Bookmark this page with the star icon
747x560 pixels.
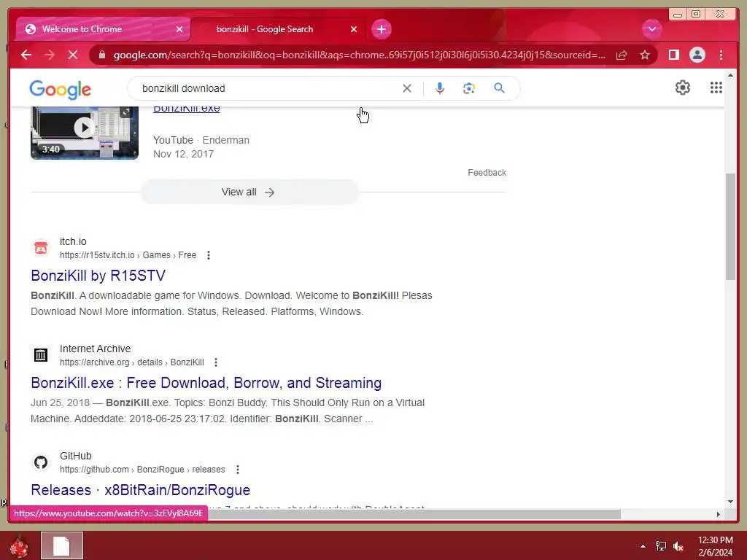(x=645, y=55)
